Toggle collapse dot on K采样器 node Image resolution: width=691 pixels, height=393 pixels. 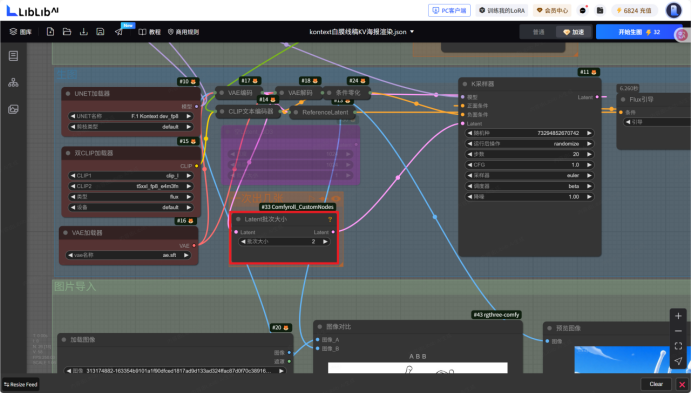pyautogui.click(x=464, y=84)
